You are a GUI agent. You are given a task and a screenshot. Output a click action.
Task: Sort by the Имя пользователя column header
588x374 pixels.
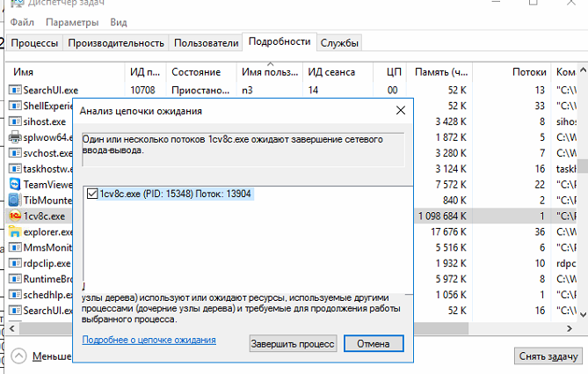[269, 72]
